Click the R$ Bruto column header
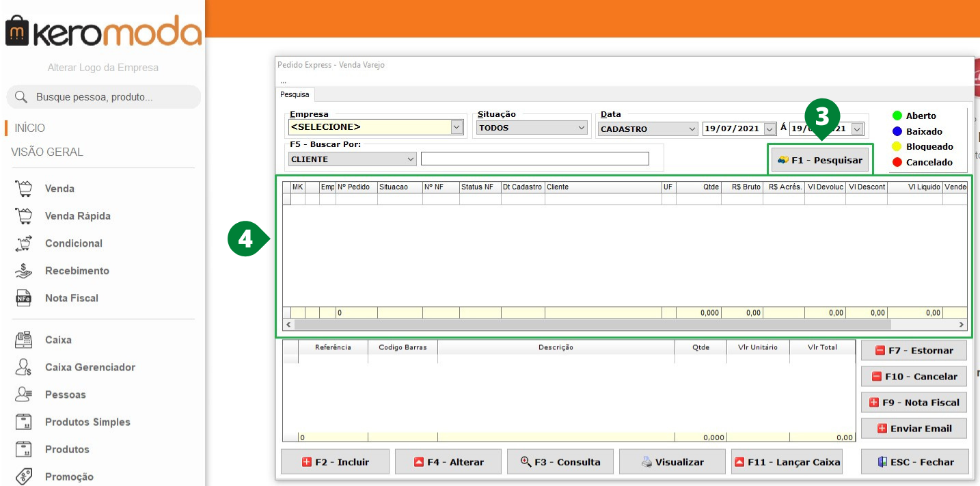 [742, 187]
